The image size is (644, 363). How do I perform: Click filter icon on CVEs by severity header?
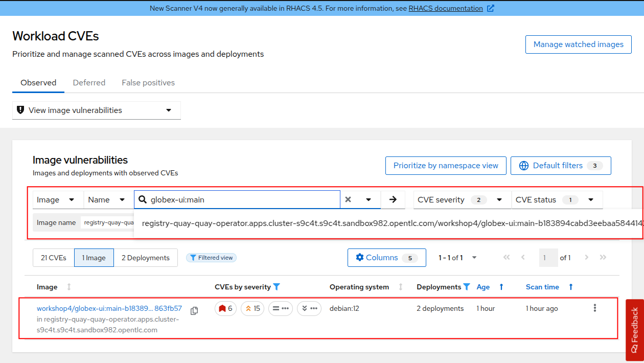[277, 287]
